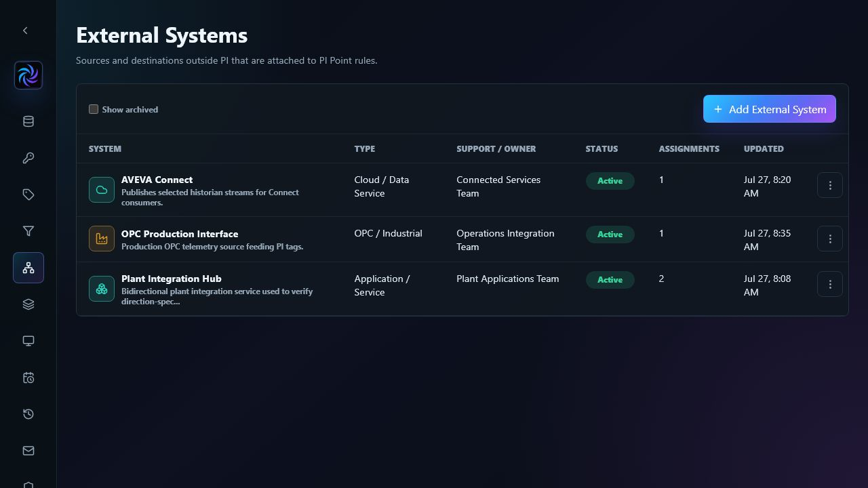Screen dimensions: 868x488
Task: Sort by the TYPE column header
Action: [364, 148]
